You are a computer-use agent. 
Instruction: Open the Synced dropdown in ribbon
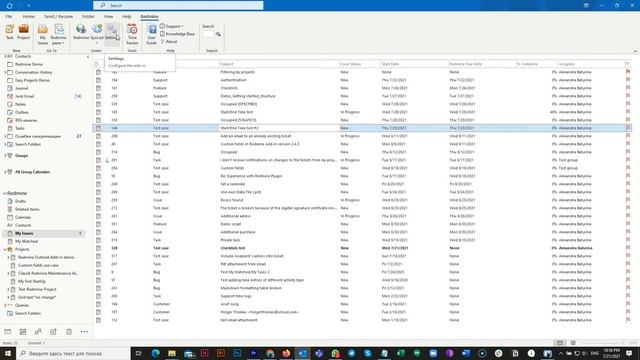click(x=97, y=33)
